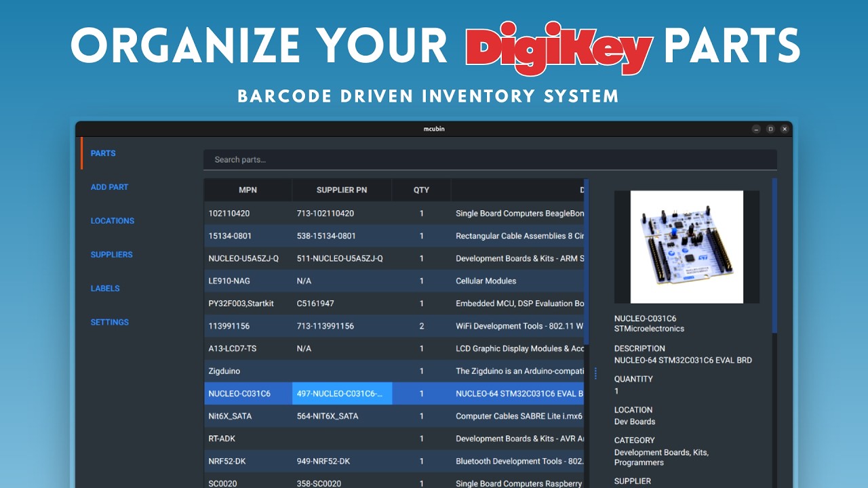
Task: Click supplier PN 538-15134-0801
Action: (x=342, y=236)
